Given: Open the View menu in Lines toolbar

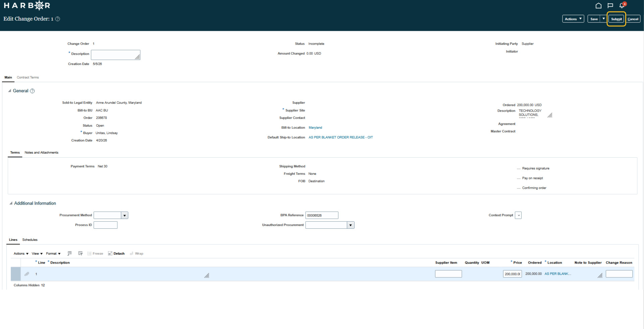Looking at the screenshot, I should [x=37, y=254].
